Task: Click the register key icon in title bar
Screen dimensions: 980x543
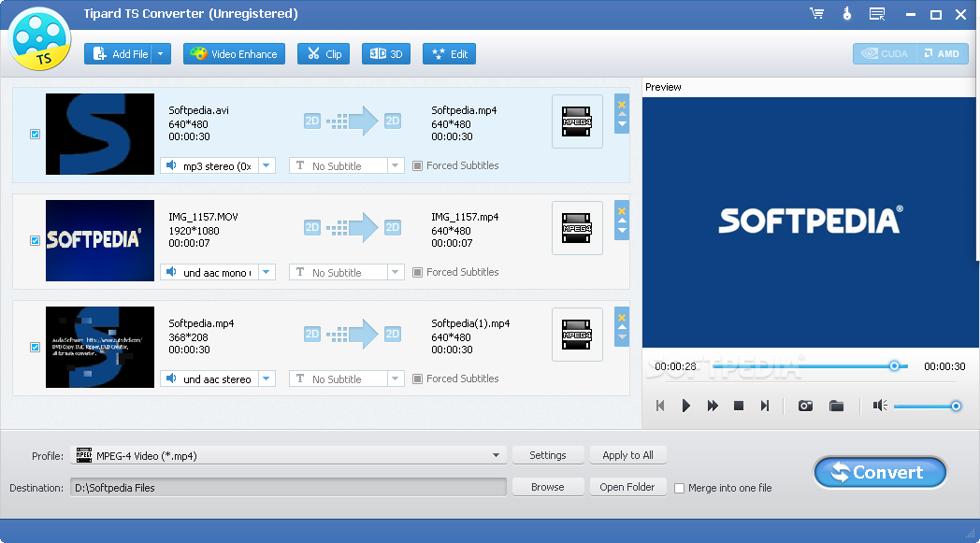Action: pos(847,14)
